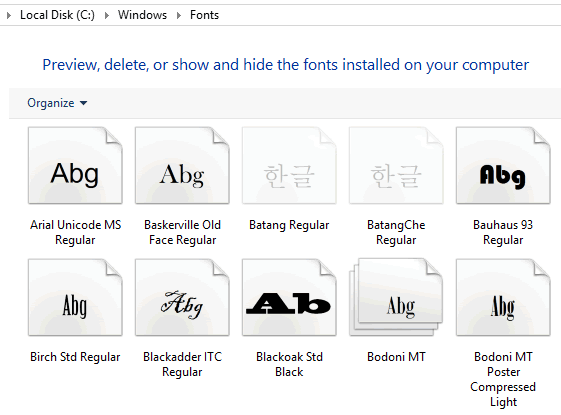Click the 'BatangChe Regular' label

pyautogui.click(x=396, y=232)
